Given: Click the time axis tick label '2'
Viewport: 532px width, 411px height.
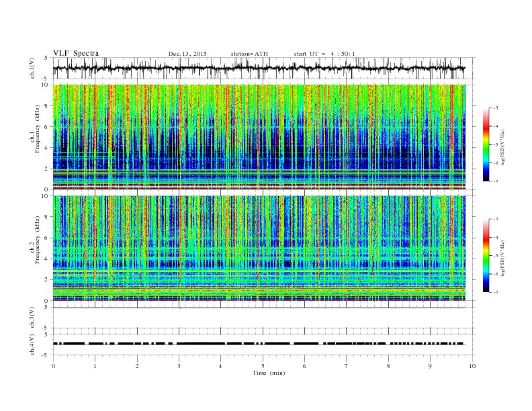Looking at the screenshot, I should (137, 366).
